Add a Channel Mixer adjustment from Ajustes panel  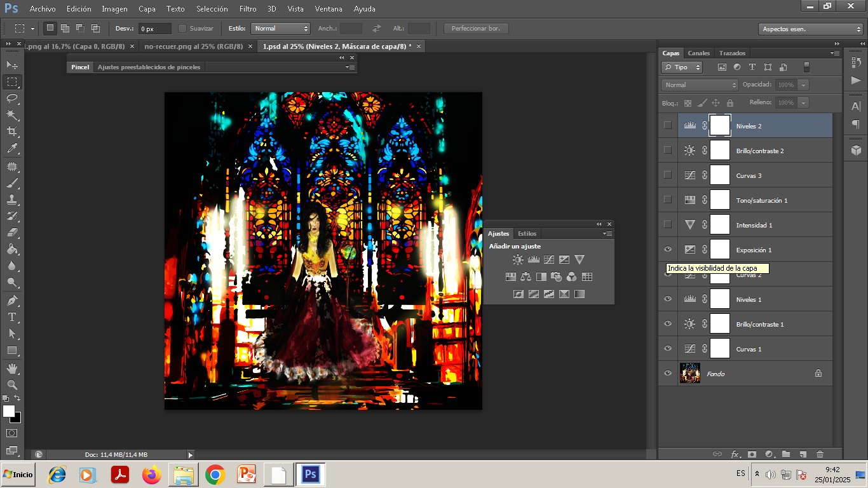571,276
